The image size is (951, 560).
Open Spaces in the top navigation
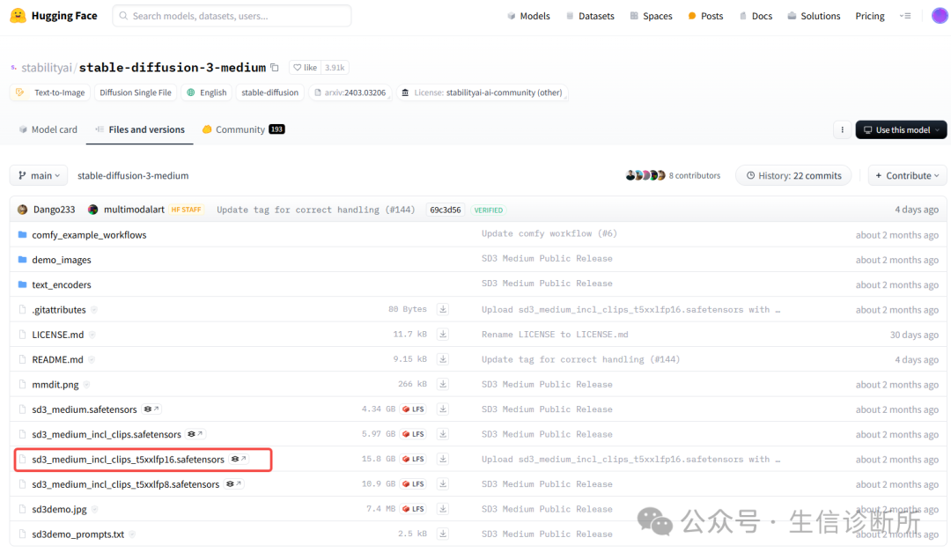(x=651, y=16)
